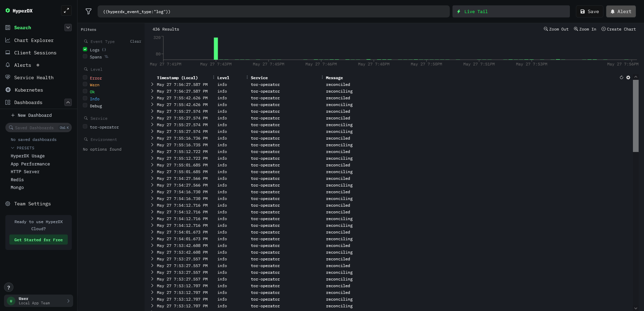Viewport: 644px width, 311px height.
Task: Click the Search sidebar icon
Action: pos(8,28)
